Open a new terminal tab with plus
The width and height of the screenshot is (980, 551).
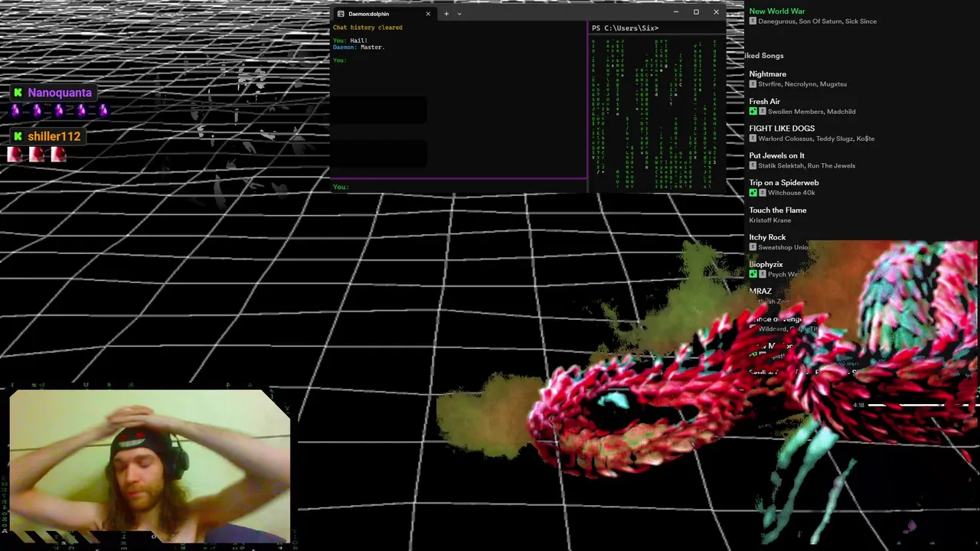click(446, 14)
